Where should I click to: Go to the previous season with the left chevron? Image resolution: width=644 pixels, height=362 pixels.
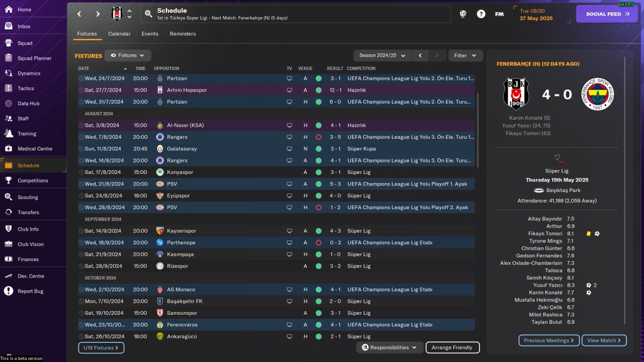pyautogui.click(x=420, y=55)
